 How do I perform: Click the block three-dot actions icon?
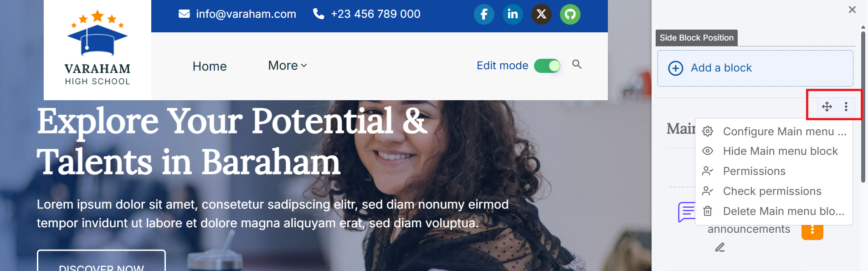pos(846,107)
